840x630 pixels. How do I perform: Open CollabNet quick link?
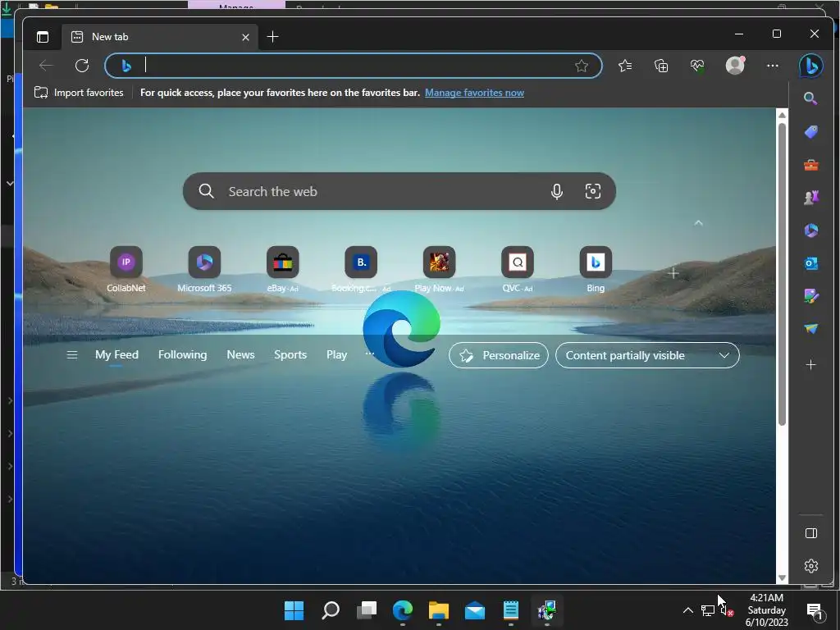pos(126,269)
